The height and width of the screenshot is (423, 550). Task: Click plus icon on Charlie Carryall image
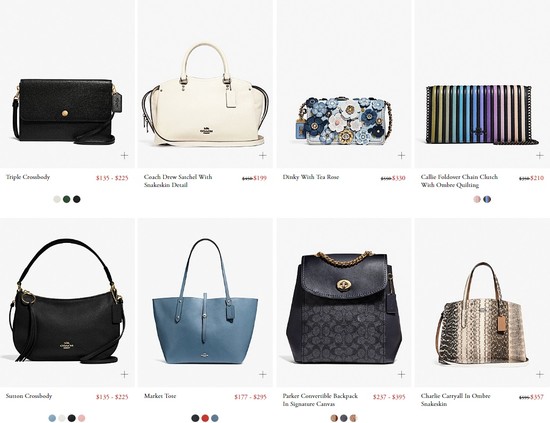coord(540,374)
